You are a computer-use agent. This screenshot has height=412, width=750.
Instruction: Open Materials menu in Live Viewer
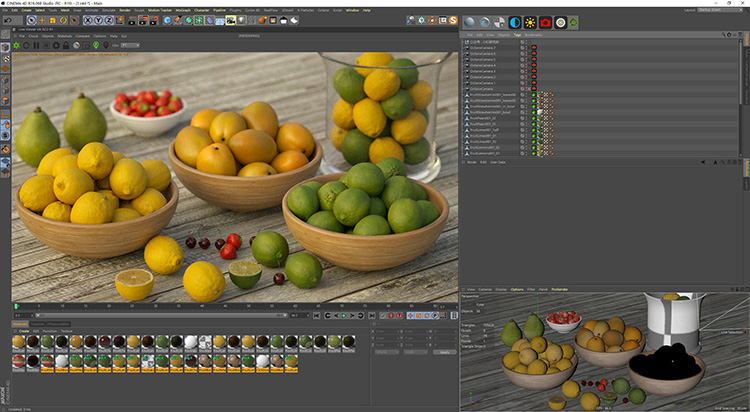click(65, 36)
